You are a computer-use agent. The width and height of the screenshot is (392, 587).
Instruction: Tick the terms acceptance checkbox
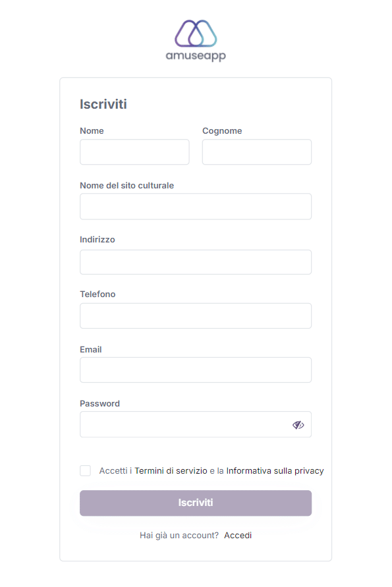click(x=86, y=470)
